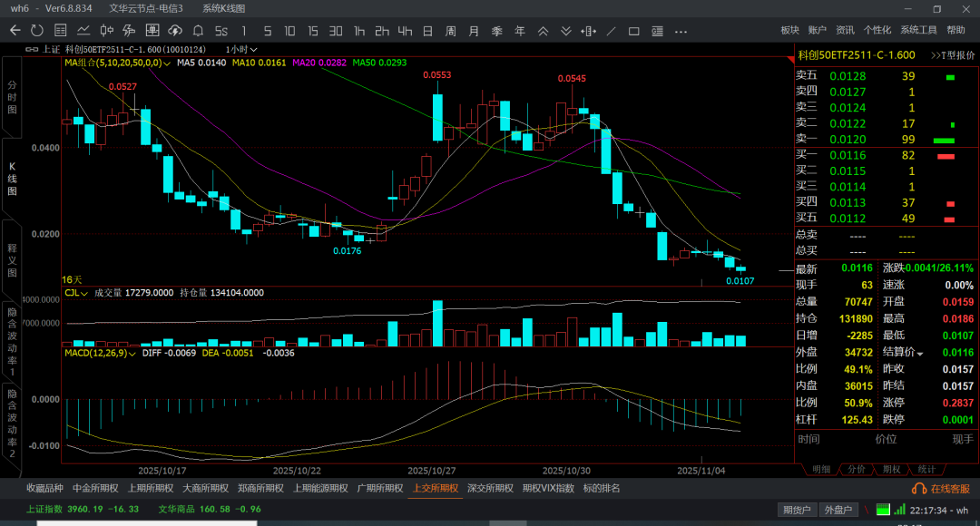Screen dimensions: 980x526
Task: Open the 结算价 dropdown arrow
Action: 920,353
